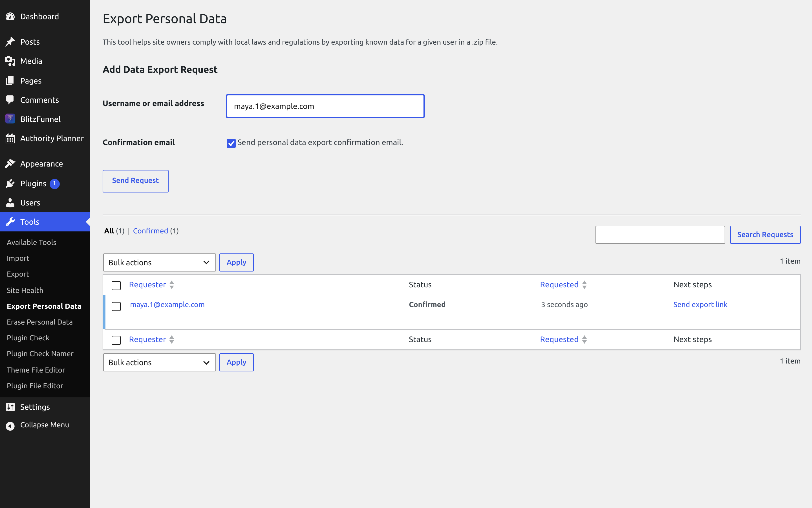Open the top Bulk actions dropdown
Screen dimensions: 812x508
pos(159,262)
